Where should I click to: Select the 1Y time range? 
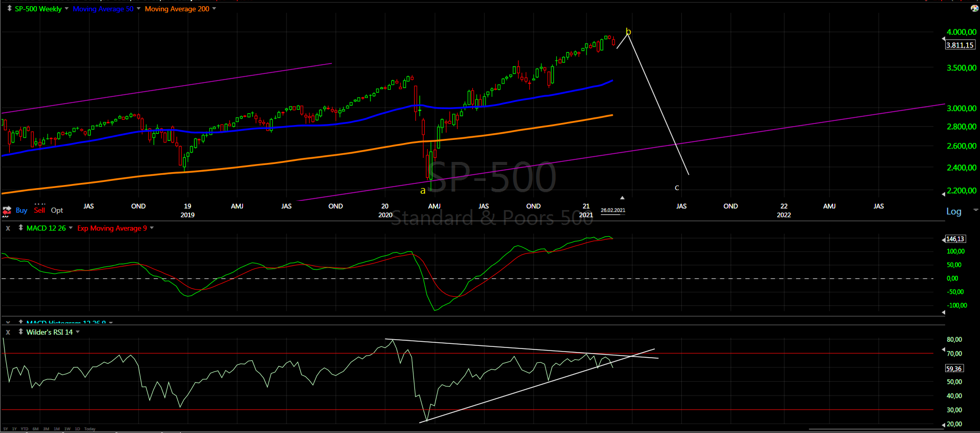[x=14, y=429]
